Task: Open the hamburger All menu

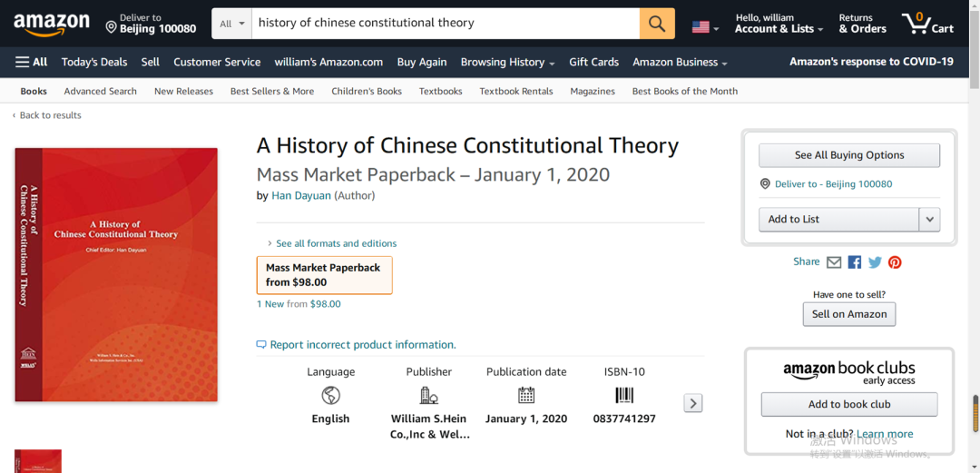Action: pyautogui.click(x=31, y=62)
